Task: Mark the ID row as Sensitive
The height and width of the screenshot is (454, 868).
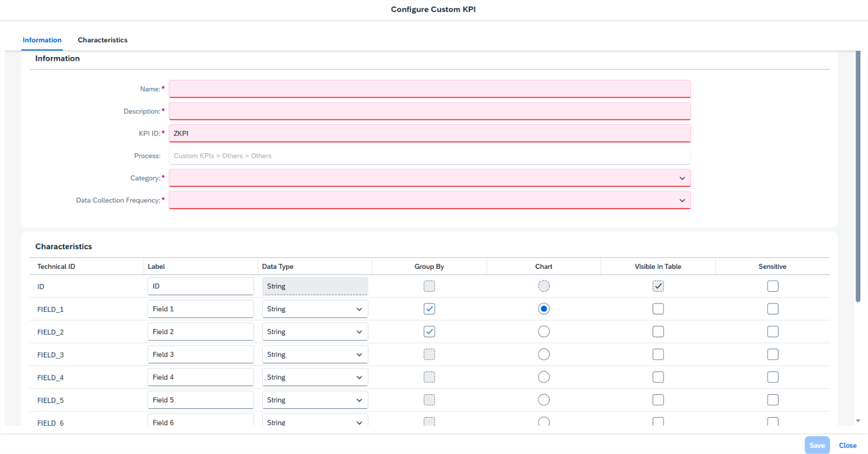Action: [x=773, y=286]
